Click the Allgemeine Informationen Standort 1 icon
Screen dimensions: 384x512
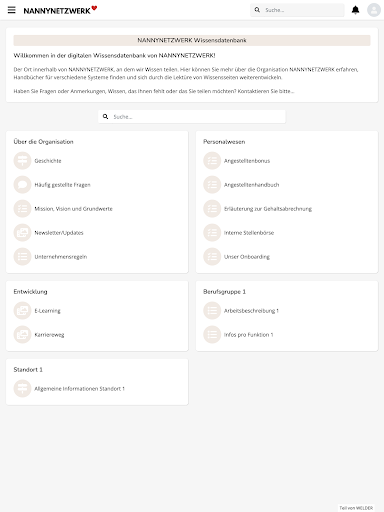pos(22,389)
